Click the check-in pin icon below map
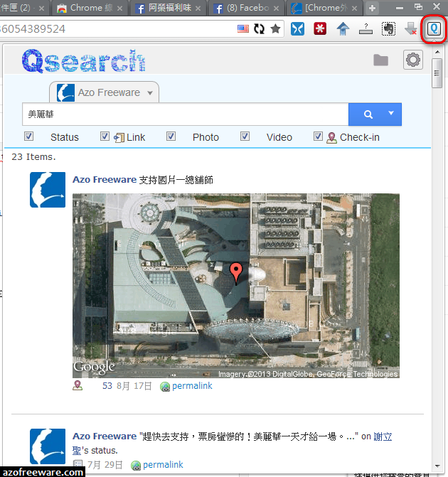This screenshot has width=448, height=477. pos(78,385)
